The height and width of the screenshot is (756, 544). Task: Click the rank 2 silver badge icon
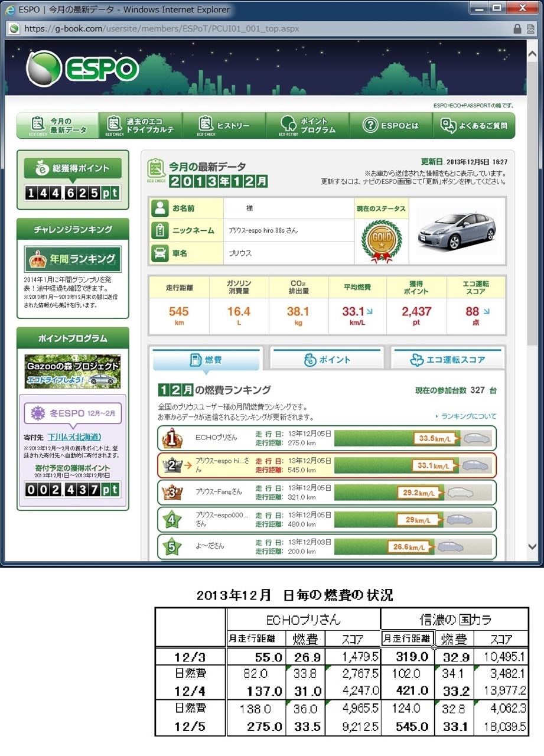tap(173, 465)
